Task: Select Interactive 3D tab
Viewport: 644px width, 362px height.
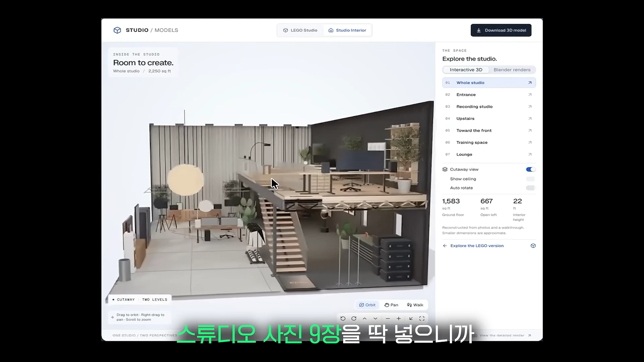Action: (x=466, y=70)
